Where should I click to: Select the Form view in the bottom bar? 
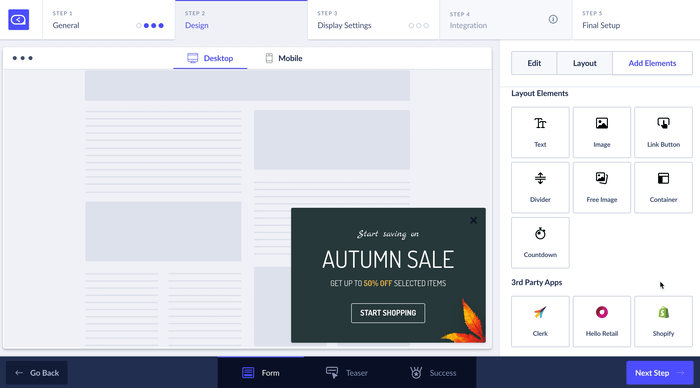(x=261, y=372)
